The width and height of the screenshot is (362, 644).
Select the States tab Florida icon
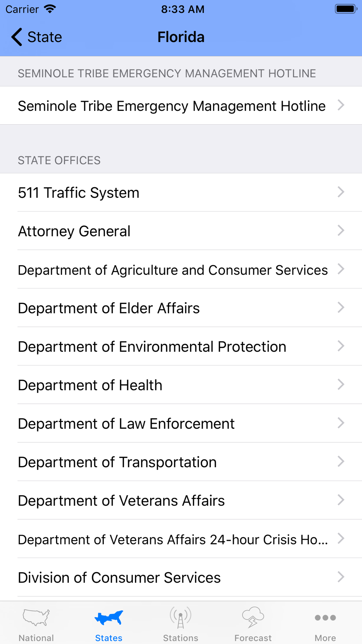[x=109, y=618]
